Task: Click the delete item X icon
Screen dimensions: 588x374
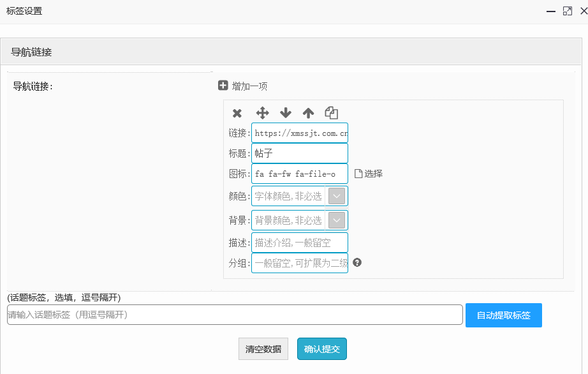Action: click(237, 113)
